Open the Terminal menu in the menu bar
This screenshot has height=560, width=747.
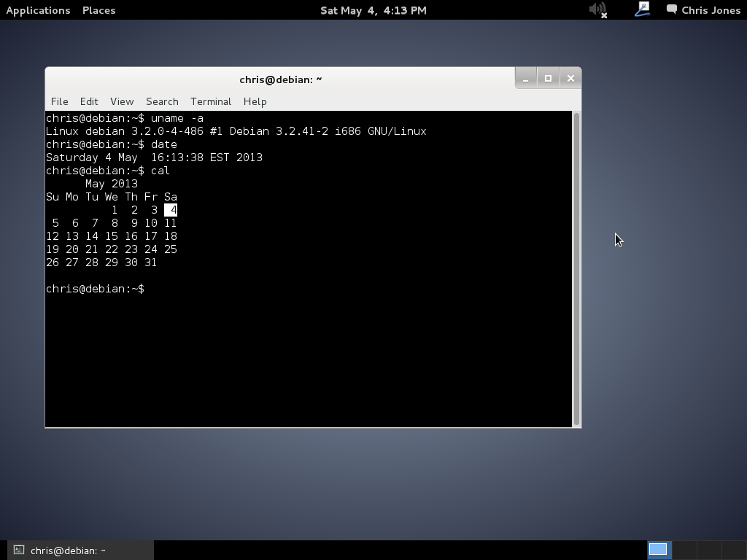[211, 101]
